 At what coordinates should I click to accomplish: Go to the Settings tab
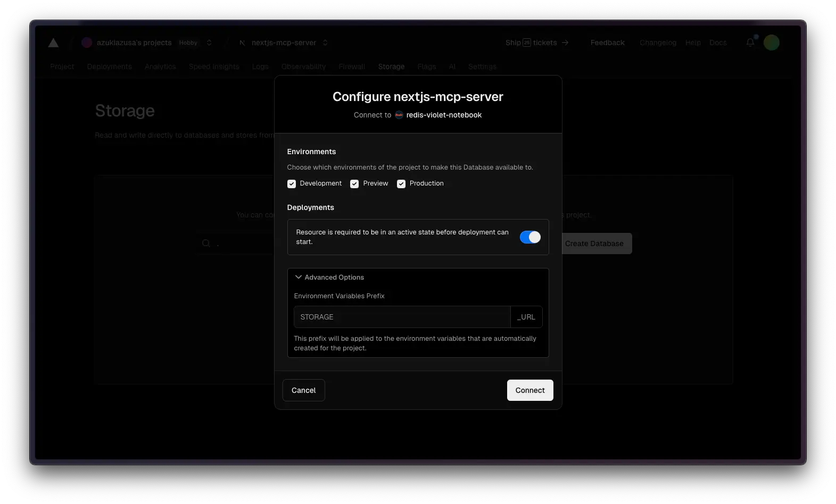[482, 66]
